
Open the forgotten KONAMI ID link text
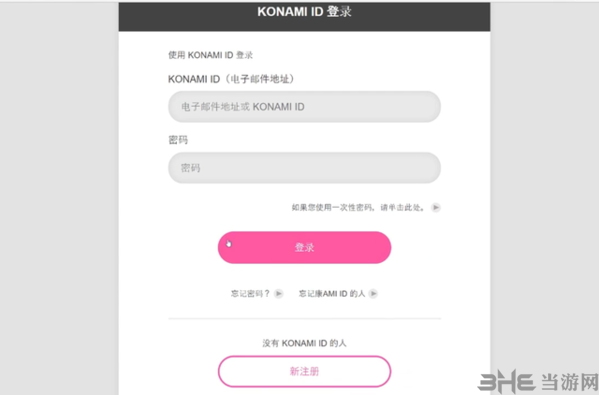[332, 293]
